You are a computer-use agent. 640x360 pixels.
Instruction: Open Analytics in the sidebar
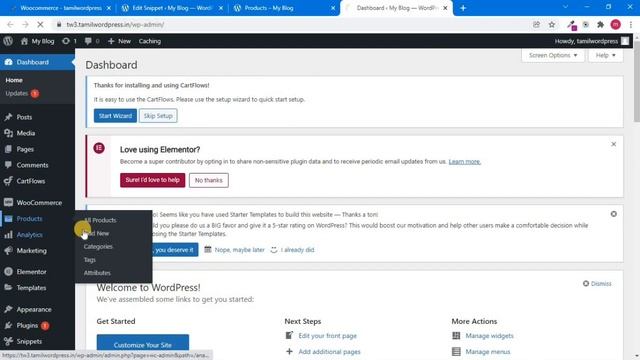29,235
